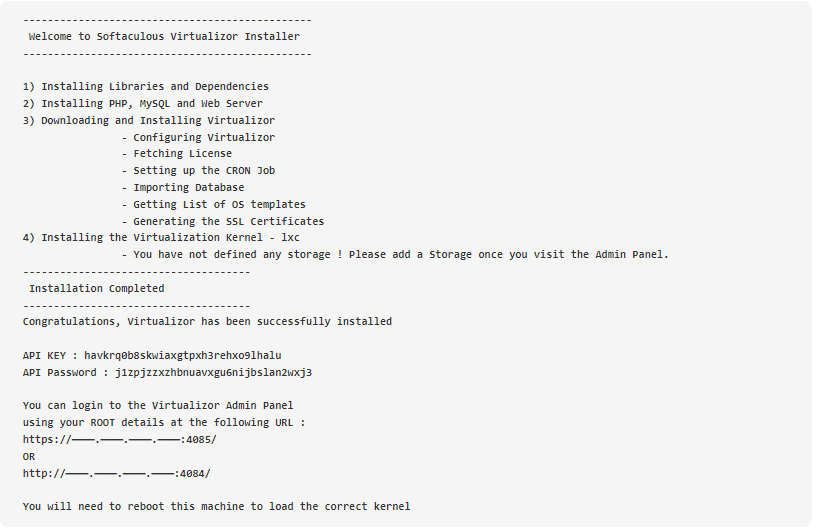Click the 'Configuring Virtualizor' line
The width and height of the screenshot is (816, 530).
coord(198,137)
